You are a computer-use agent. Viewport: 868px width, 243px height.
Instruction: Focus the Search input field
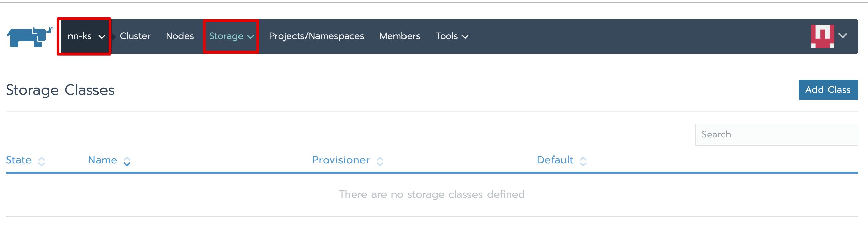[x=776, y=135]
